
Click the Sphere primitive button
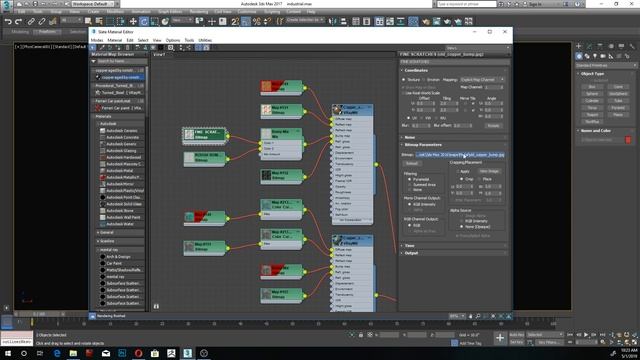coord(592,94)
